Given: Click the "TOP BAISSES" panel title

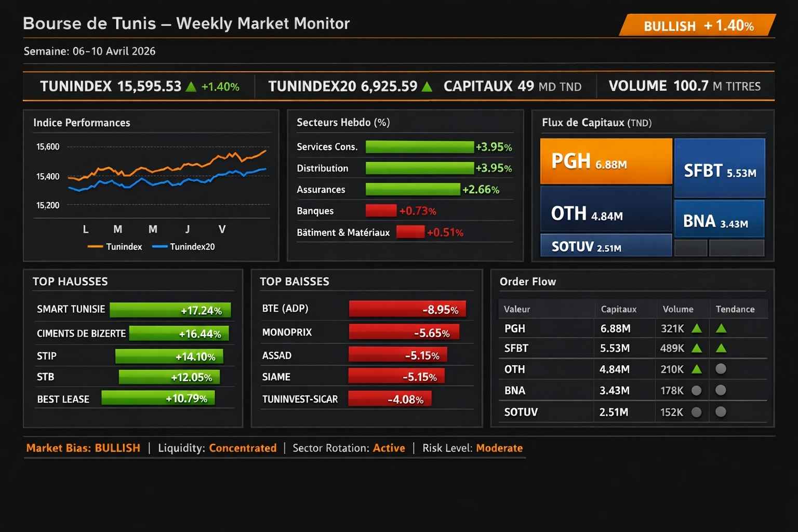Looking at the screenshot, I should click(295, 282).
